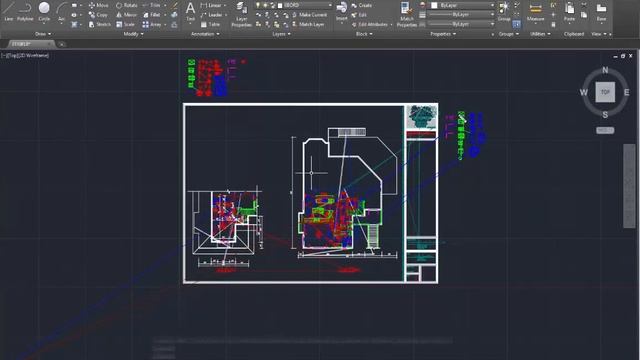The image size is (640, 360).
Task: Expand the Layers panel
Action: tap(282, 34)
